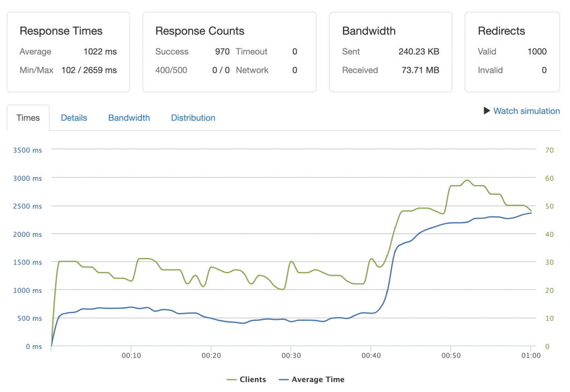
Task: Open the Distribution tab
Action: [193, 118]
